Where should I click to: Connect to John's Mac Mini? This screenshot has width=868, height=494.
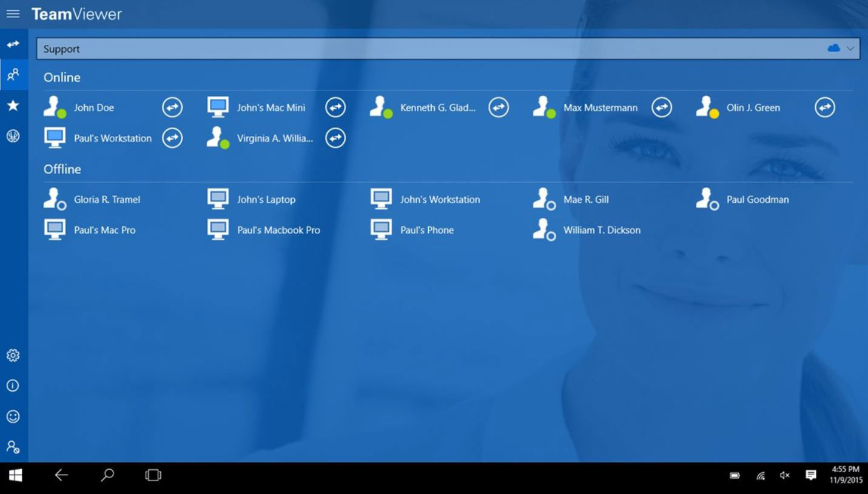[x=335, y=107]
